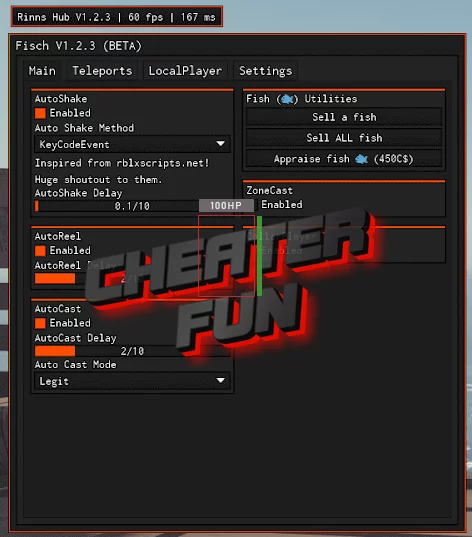Click the ZoneCast section heading
472x537 pixels.
(x=270, y=190)
